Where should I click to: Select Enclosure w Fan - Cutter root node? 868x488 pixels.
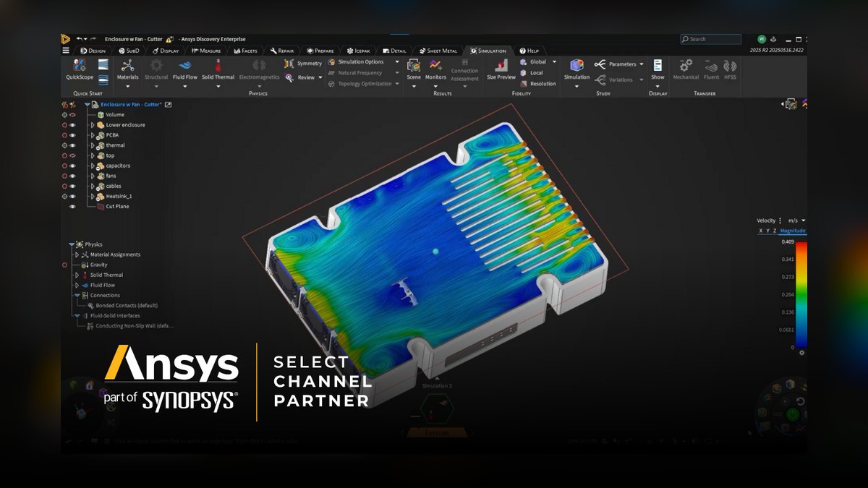[130, 104]
